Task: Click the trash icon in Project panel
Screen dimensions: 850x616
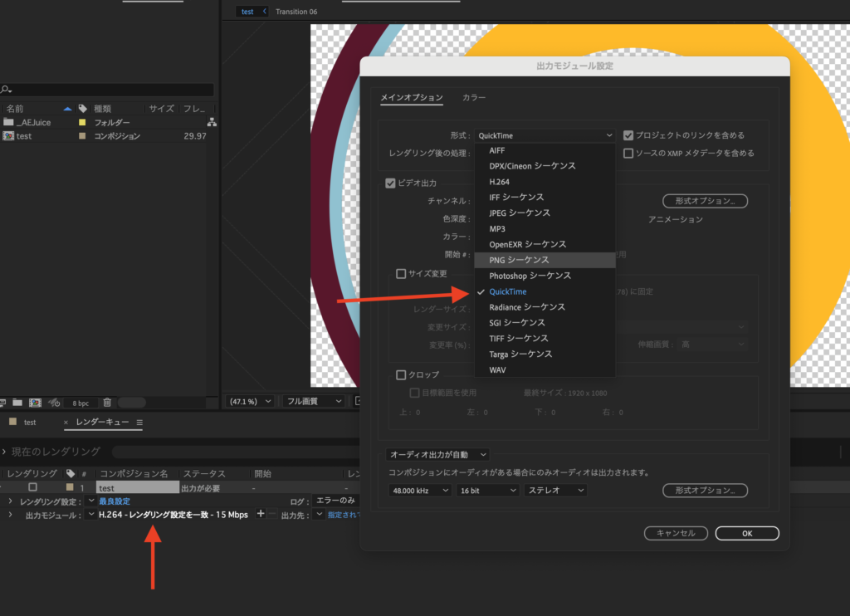Action: [106, 403]
